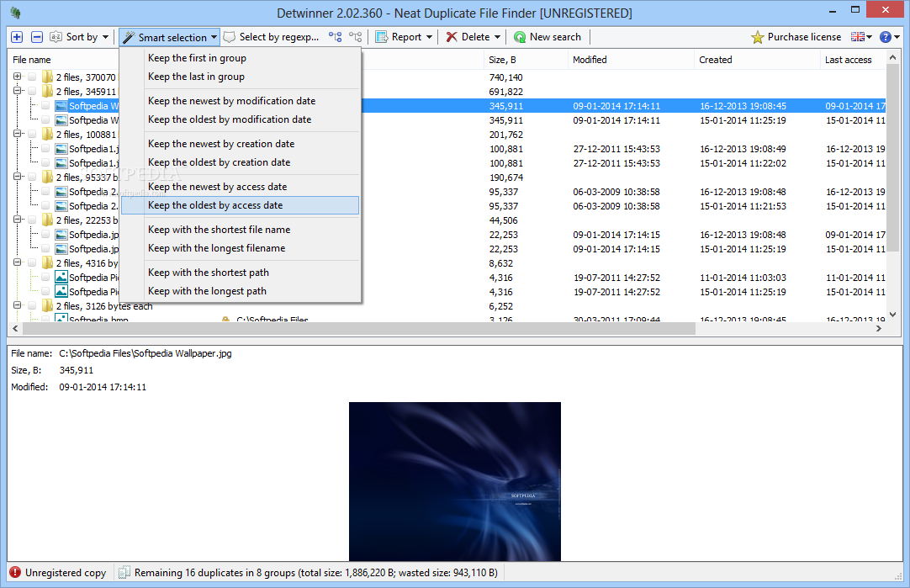Screen dimensions: 910x588
Task: Click the expand all groups plus icon
Action: (17, 37)
